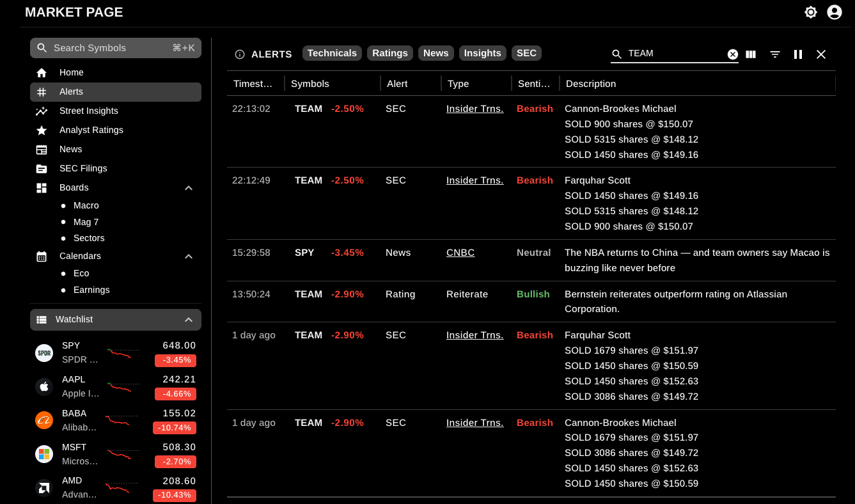Select the Home icon in sidebar
Screen dimensions: 855x504
(x=42, y=72)
